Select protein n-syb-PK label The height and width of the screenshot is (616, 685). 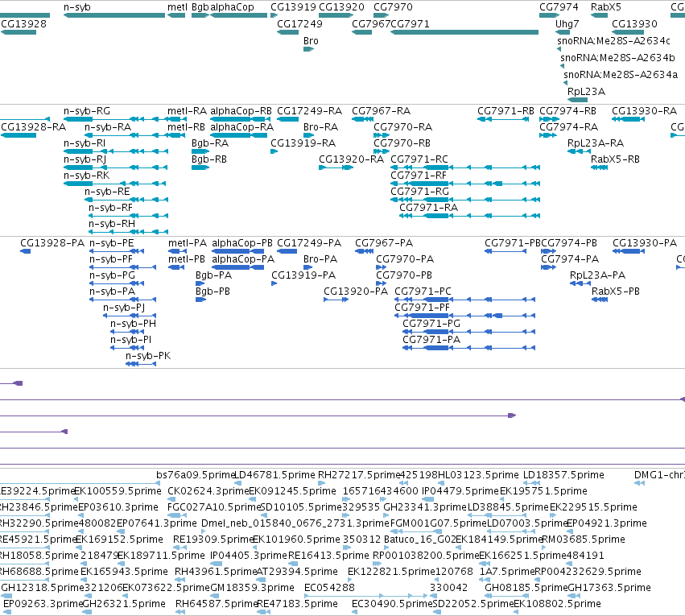pos(148,357)
